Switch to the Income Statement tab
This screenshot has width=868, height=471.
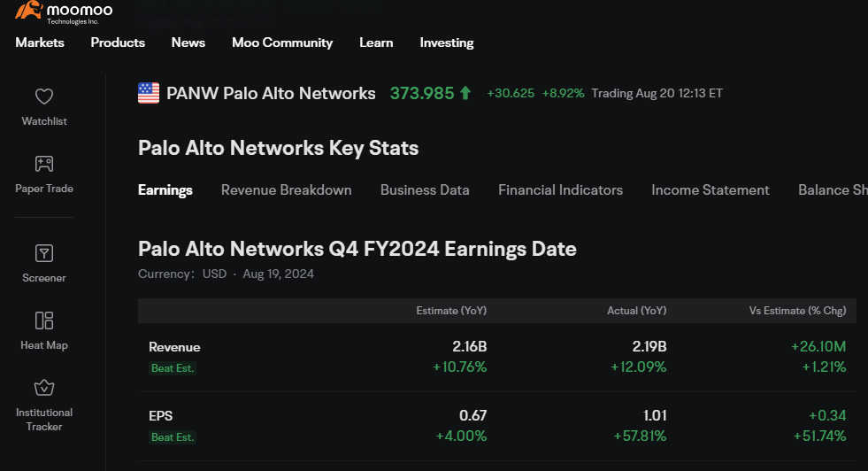click(x=711, y=190)
